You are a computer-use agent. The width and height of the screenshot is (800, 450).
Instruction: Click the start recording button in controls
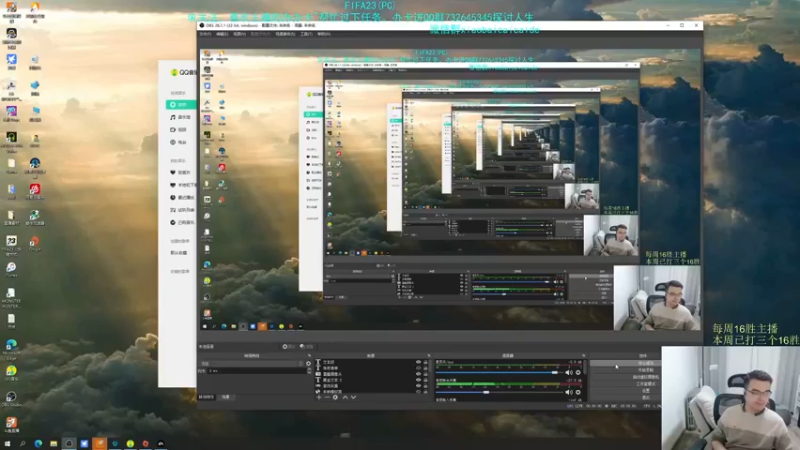(626, 370)
